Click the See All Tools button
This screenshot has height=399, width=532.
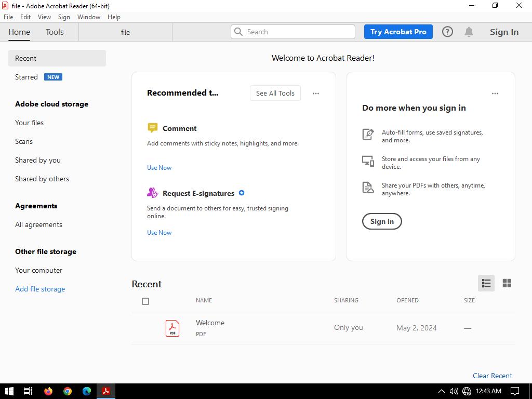coord(275,93)
